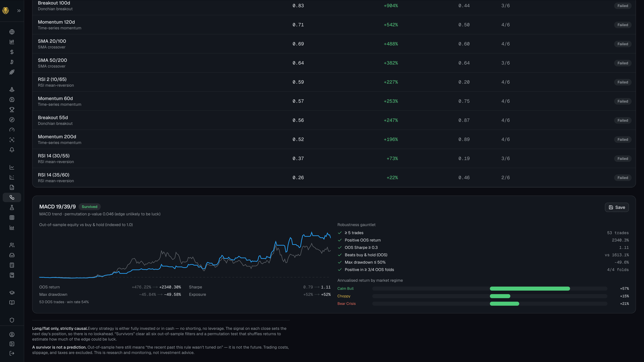Screen dimensions: 644x362
Task: Open the report file chart sidebar icon
Action: (x=12, y=187)
